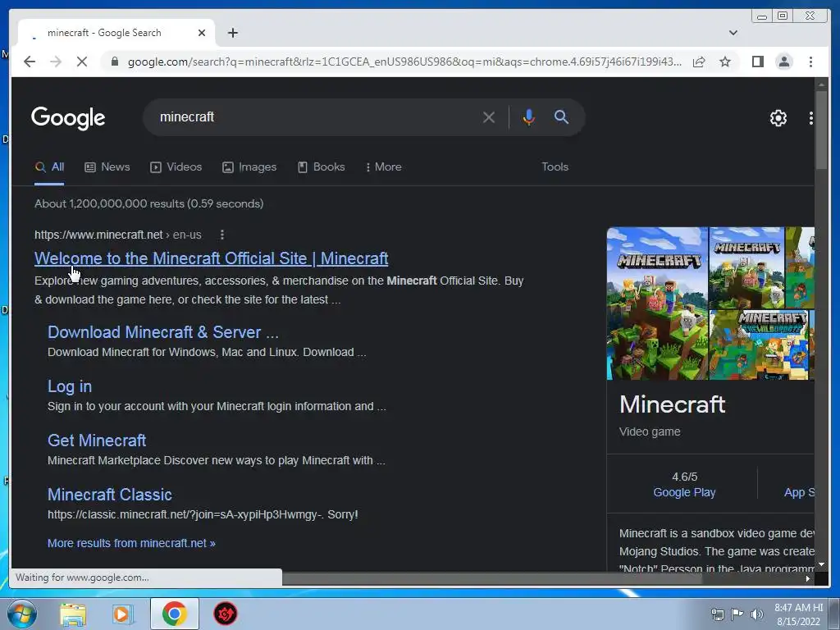Open the Log in sitelink
This screenshot has width=840, height=630.
(70, 386)
